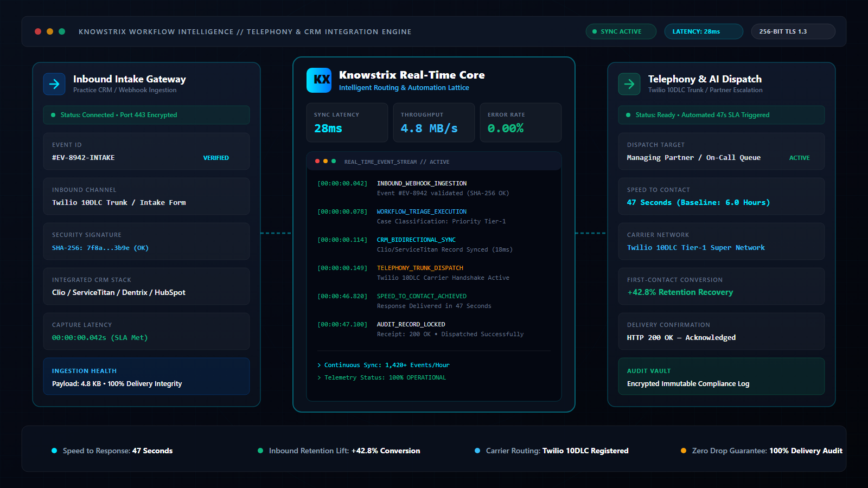Click HTTP 200 OK — Acknowledged text
The height and width of the screenshot is (488, 868).
(x=681, y=338)
